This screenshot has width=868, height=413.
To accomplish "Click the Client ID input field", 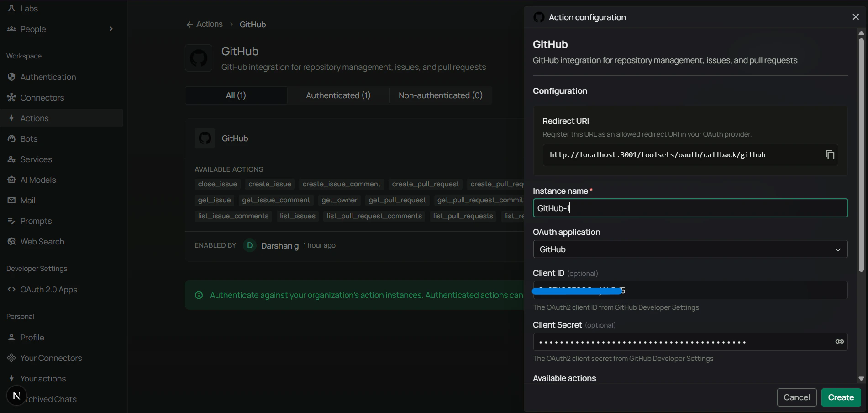I will coord(690,291).
